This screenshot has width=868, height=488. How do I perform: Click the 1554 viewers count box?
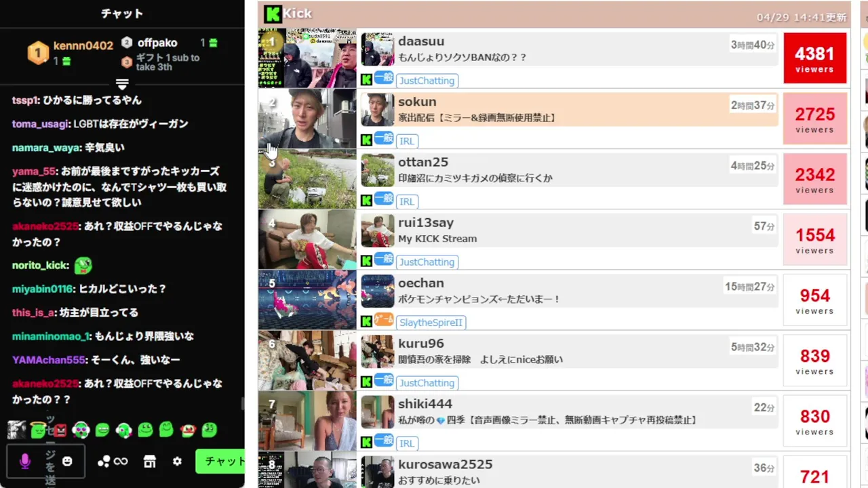814,239
